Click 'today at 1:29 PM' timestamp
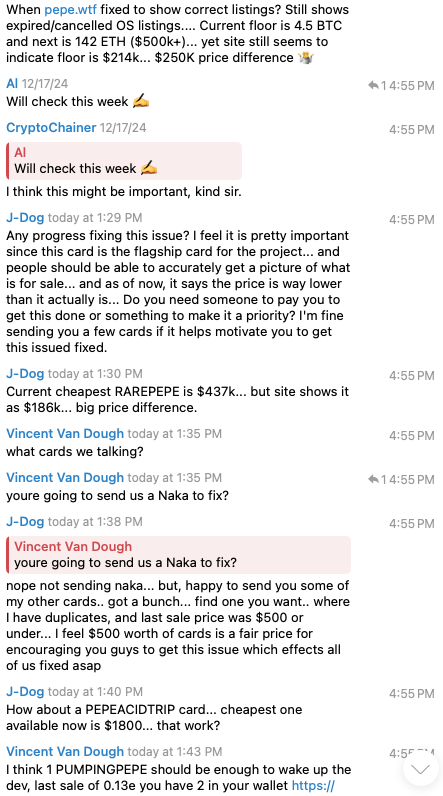This screenshot has height=796, width=443. point(95,218)
